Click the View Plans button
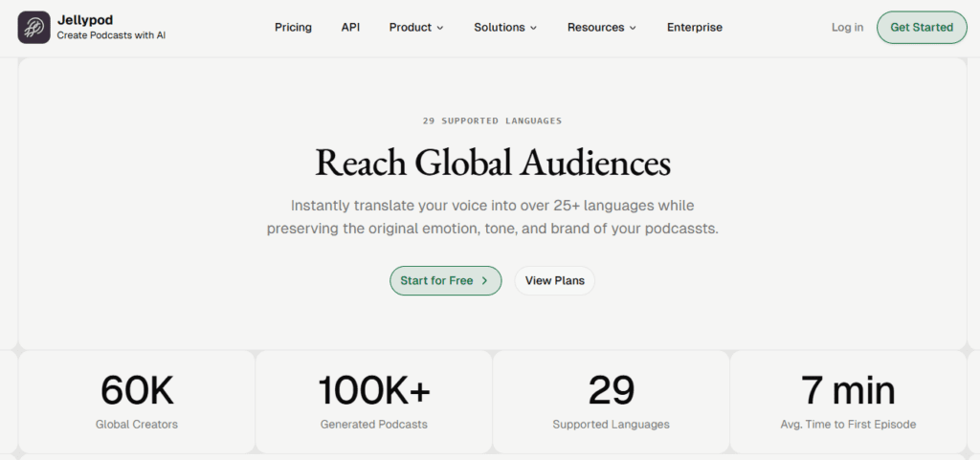The height and width of the screenshot is (460, 980). click(x=555, y=280)
